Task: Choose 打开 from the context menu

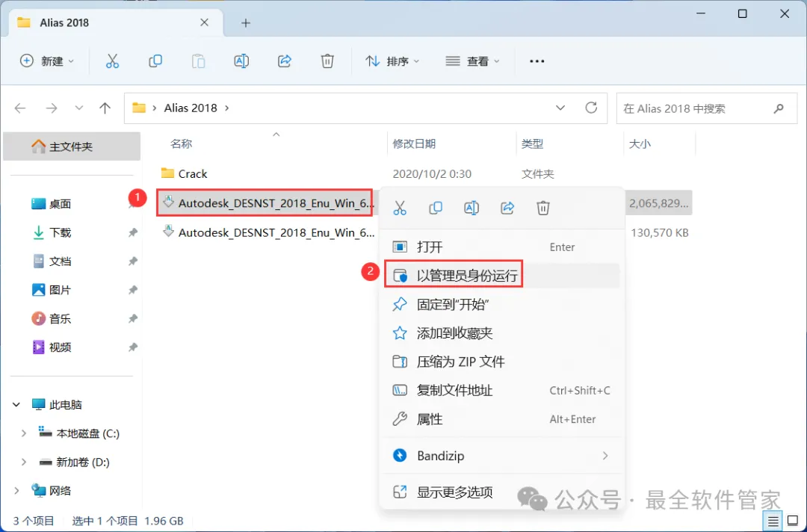Action: (x=502, y=247)
